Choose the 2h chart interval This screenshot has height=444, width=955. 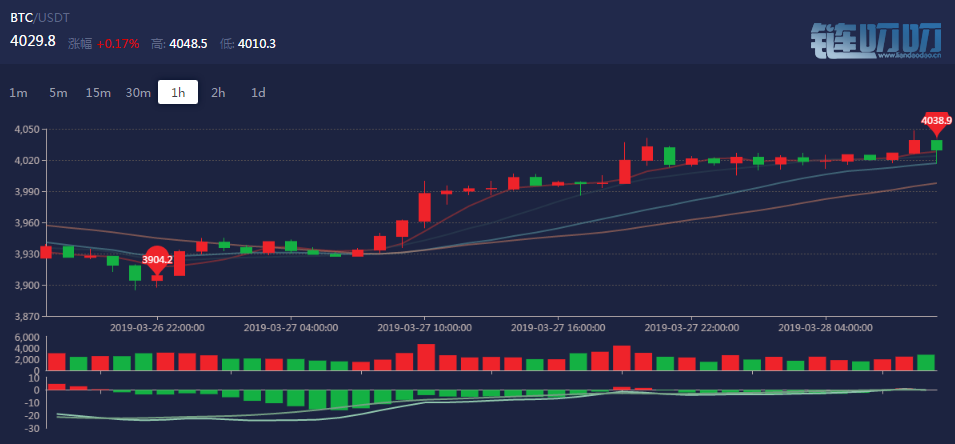point(218,93)
